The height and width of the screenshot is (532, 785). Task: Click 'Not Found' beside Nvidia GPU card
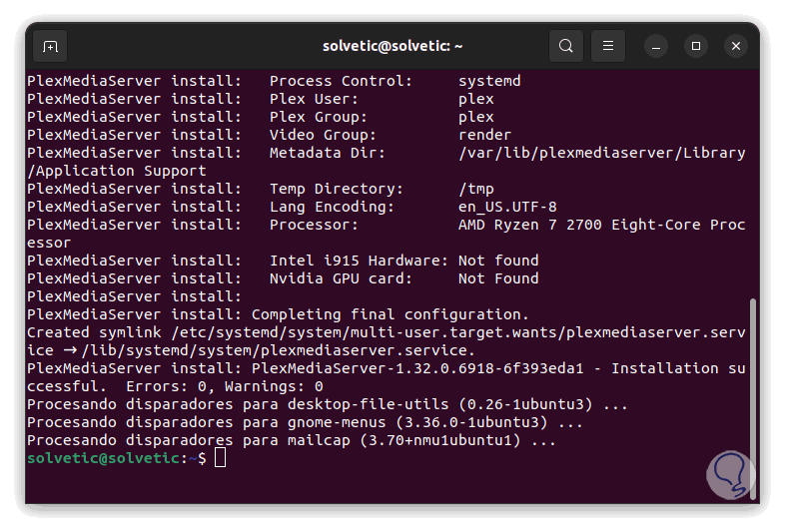click(x=497, y=278)
